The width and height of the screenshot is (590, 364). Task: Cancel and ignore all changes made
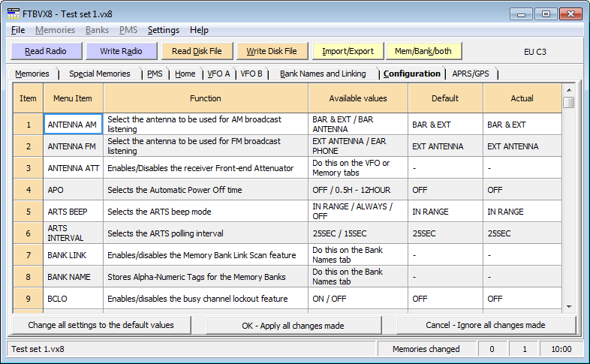pyautogui.click(x=485, y=325)
